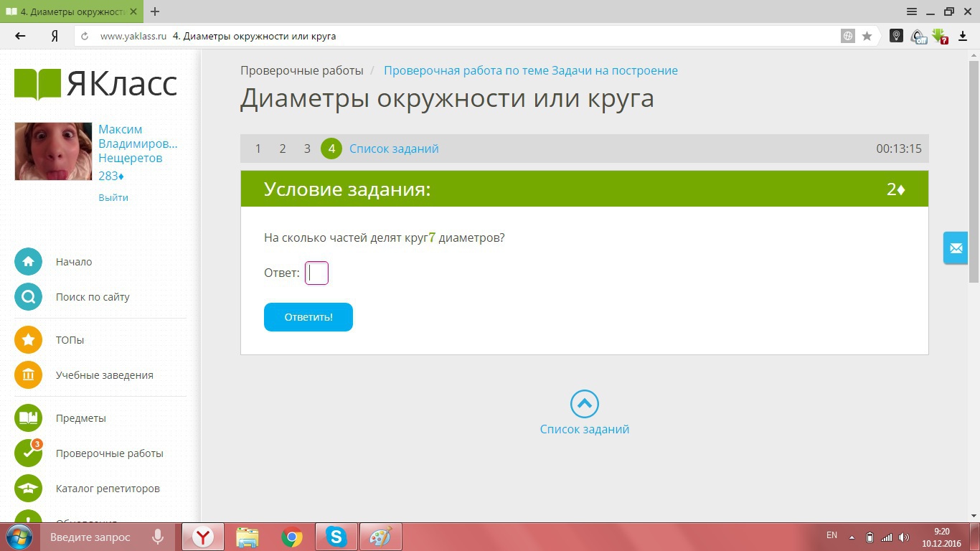Click the Условие задания: header text
980x551 pixels.
[347, 189]
